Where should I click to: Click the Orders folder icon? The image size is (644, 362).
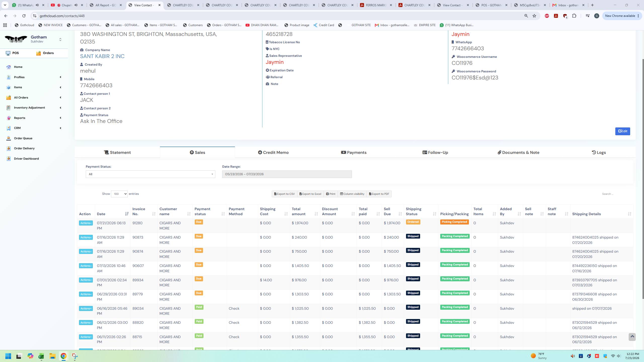38,53
